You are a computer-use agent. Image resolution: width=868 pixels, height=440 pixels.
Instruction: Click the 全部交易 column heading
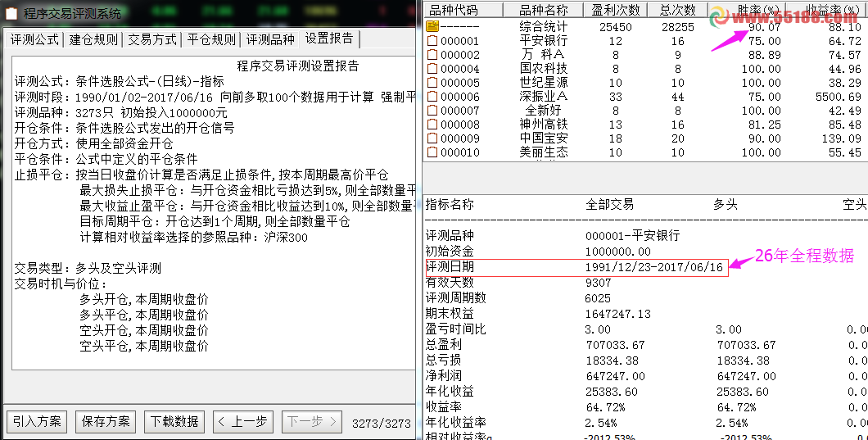point(609,205)
